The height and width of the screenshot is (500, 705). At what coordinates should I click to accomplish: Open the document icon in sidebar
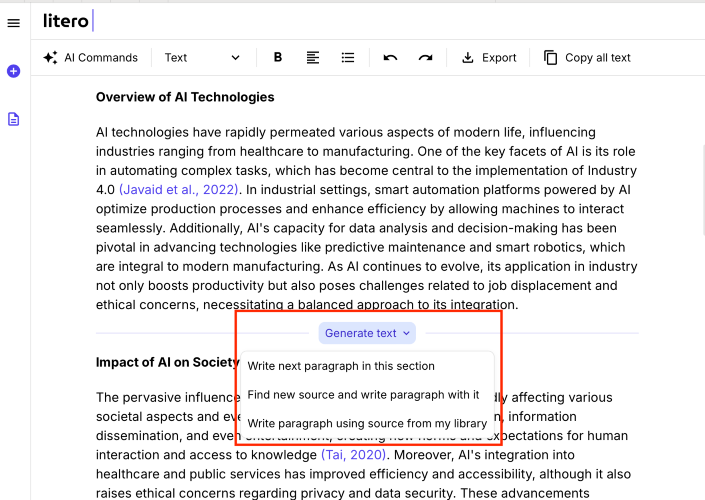13,119
